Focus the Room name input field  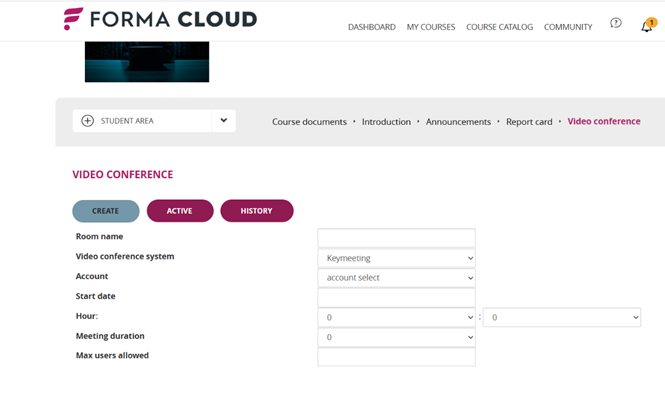396,238
